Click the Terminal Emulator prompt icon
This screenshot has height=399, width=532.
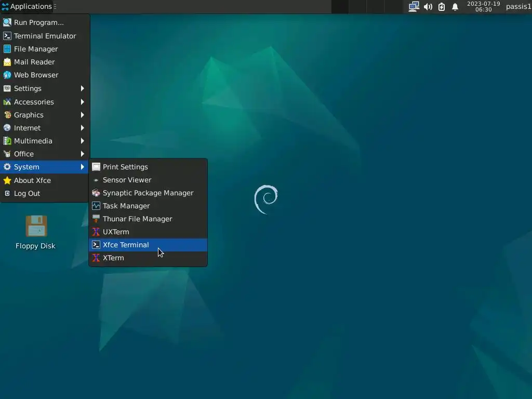pos(7,36)
